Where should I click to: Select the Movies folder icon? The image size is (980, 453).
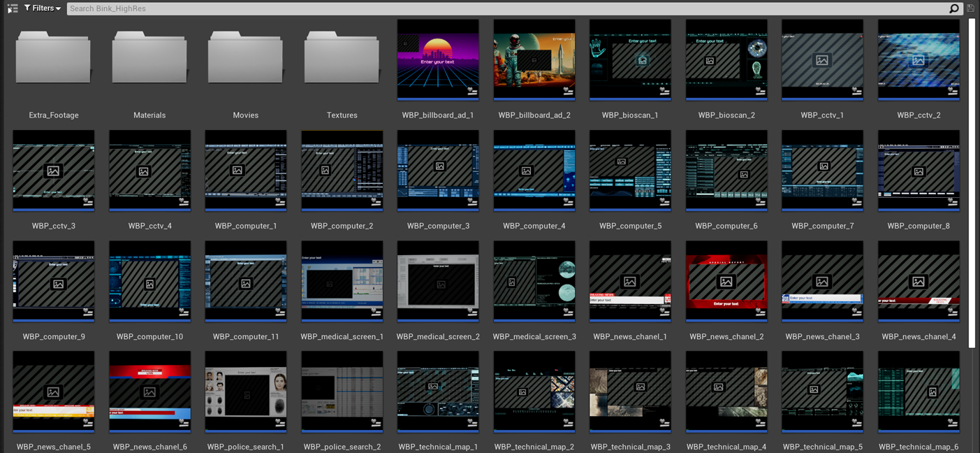pos(245,59)
